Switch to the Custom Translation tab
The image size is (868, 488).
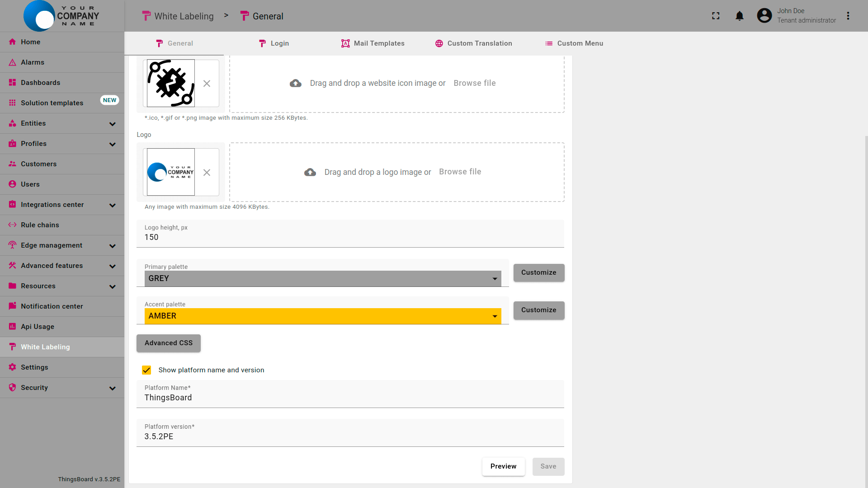pos(473,43)
